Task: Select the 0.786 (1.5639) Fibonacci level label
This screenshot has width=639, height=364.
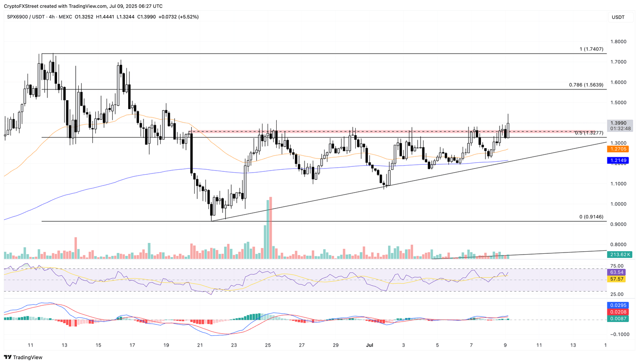Action: (586, 85)
